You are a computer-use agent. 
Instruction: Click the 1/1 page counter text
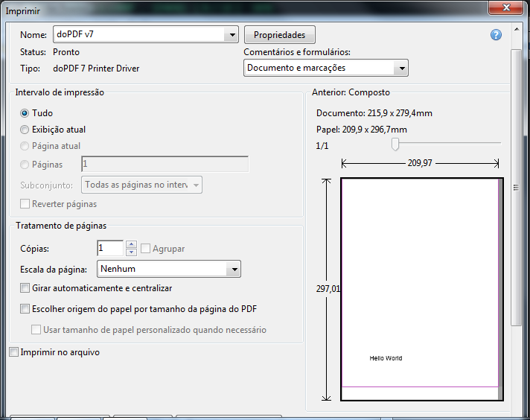(x=322, y=146)
